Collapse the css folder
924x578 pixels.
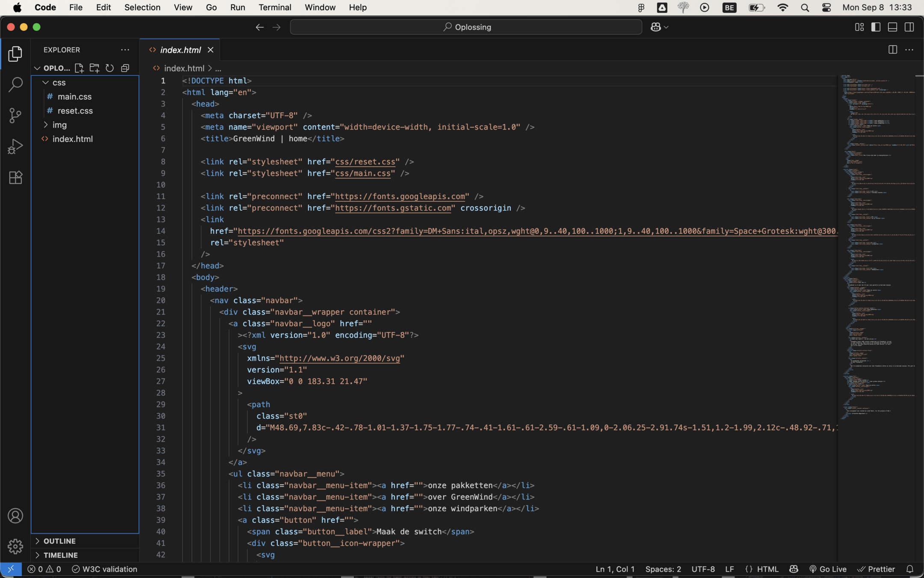pyautogui.click(x=59, y=83)
